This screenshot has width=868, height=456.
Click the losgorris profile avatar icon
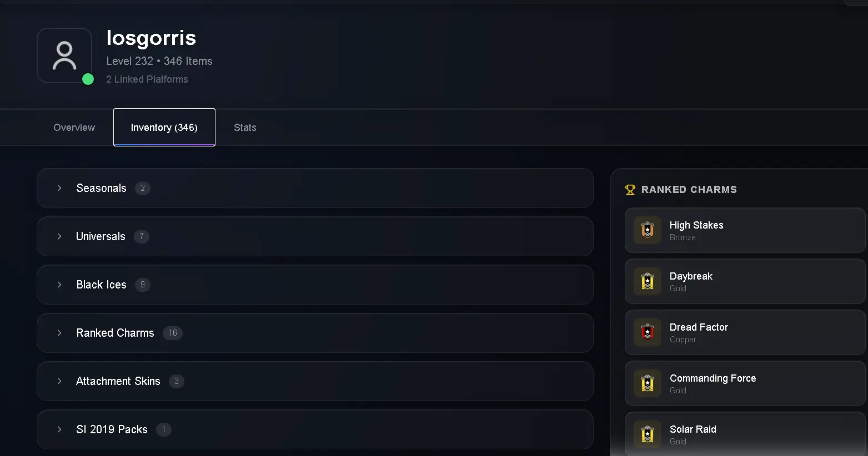tap(64, 55)
